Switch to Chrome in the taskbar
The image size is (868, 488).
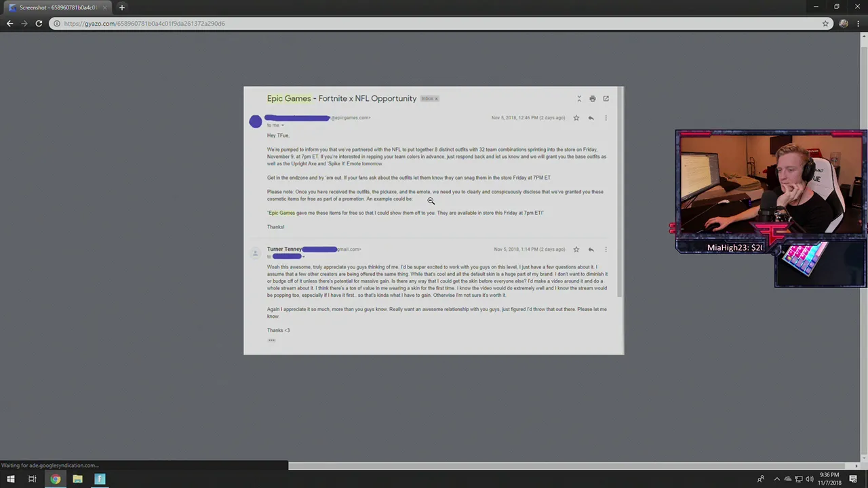[55, 479]
